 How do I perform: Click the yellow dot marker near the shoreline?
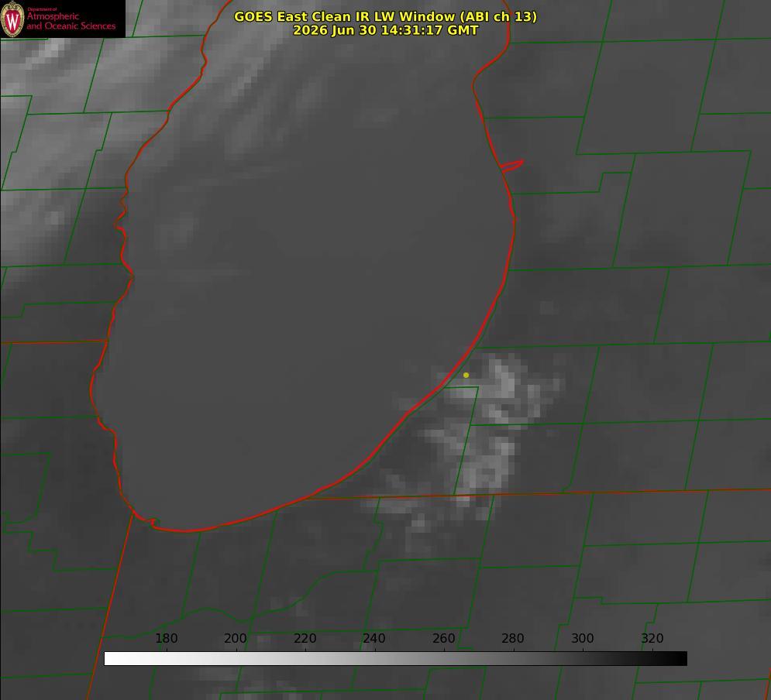coord(466,375)
